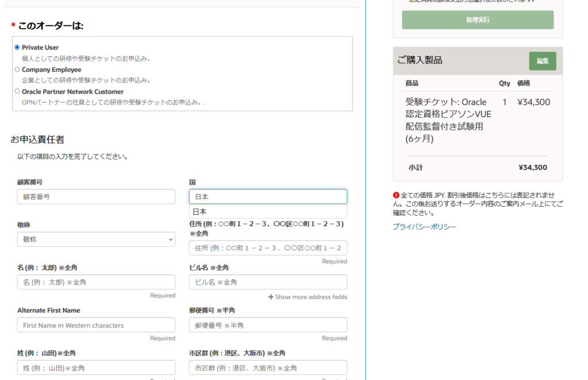
Task: Click the red alert icon near price notice
Action: coord(396,196)
